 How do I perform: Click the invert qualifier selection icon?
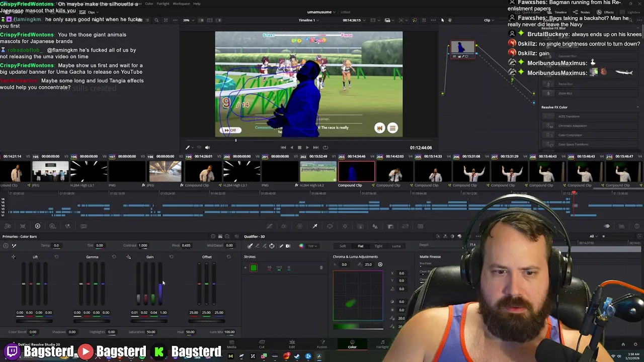click(x=288, y=246)
